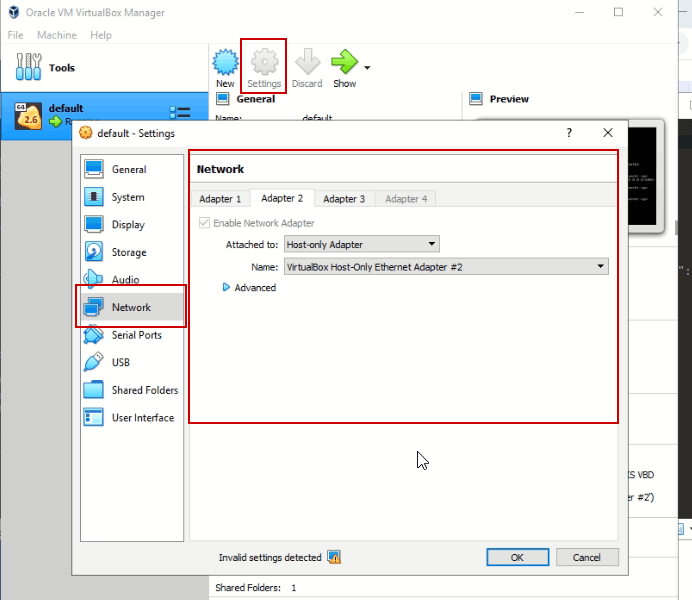Click the Tools icon in manager sidebar
The height and width of the screenshot is (600, 692).
point(29,67)
